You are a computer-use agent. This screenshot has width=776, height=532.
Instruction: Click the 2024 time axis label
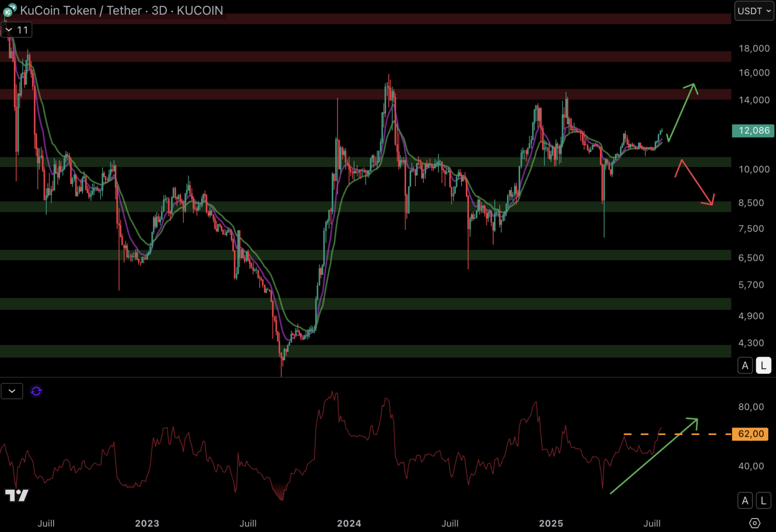349,524
